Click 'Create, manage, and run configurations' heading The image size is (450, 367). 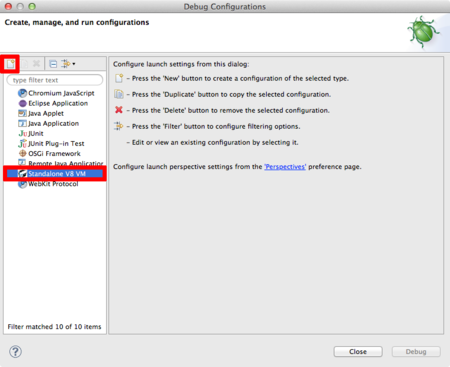[77, 22]
